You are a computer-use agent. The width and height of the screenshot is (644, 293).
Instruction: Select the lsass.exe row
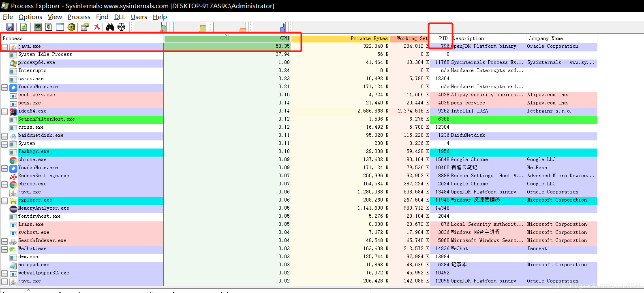pyautogui.click(x=299, y=225)
